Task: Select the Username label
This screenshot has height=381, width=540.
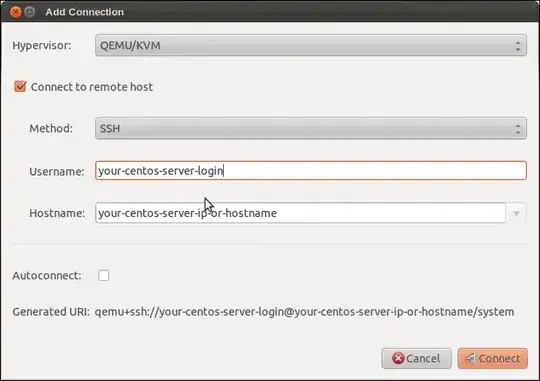Action: coord(57,171)
